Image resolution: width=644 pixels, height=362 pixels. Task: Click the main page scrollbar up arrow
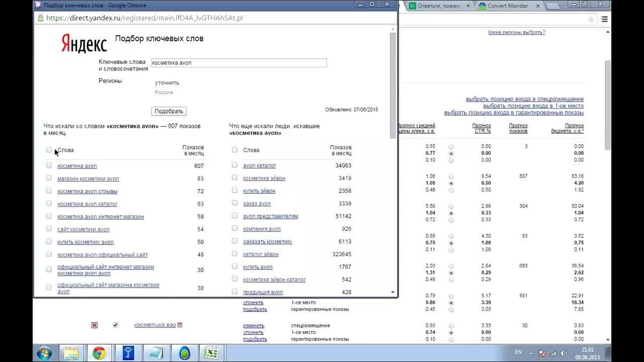[x=608, y=31]
